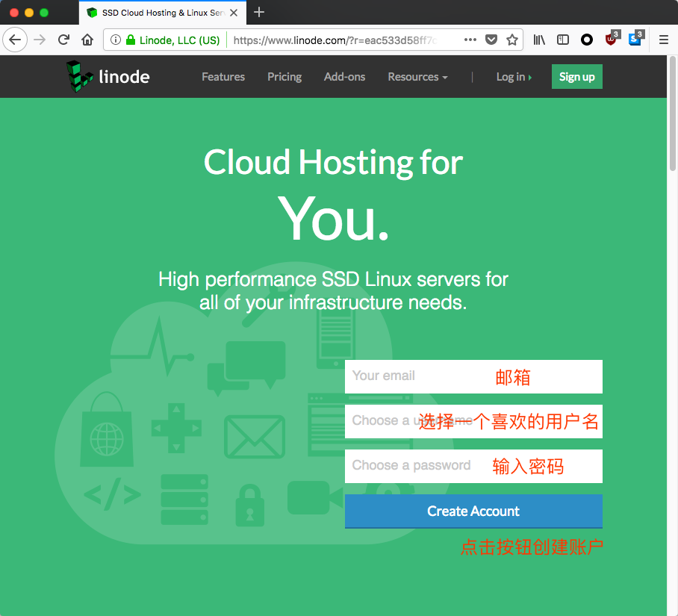Open the Firefox hamburger menu
The image size is (678, 616).
point(664,40)
